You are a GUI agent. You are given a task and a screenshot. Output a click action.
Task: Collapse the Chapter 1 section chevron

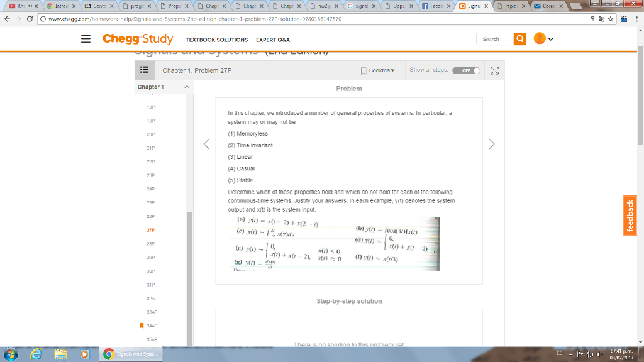click(186, 87)
